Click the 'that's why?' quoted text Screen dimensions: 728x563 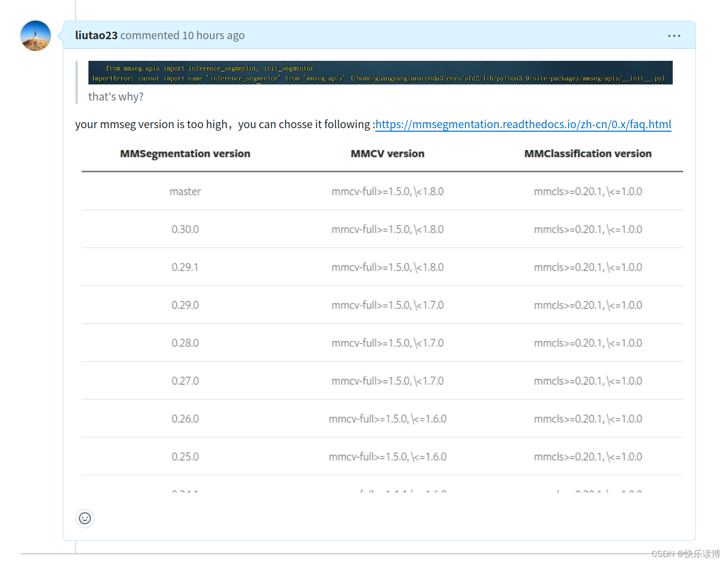116,97
